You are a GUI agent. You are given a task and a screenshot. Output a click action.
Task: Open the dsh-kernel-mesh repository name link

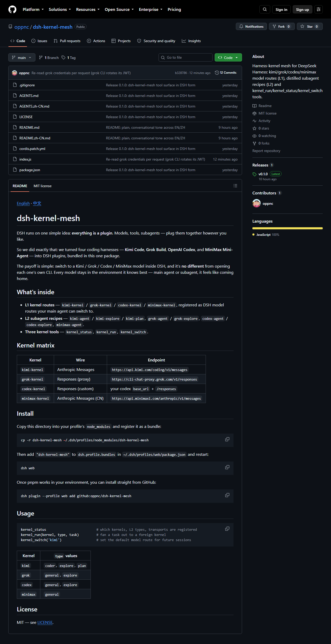[x=53, y=27]
